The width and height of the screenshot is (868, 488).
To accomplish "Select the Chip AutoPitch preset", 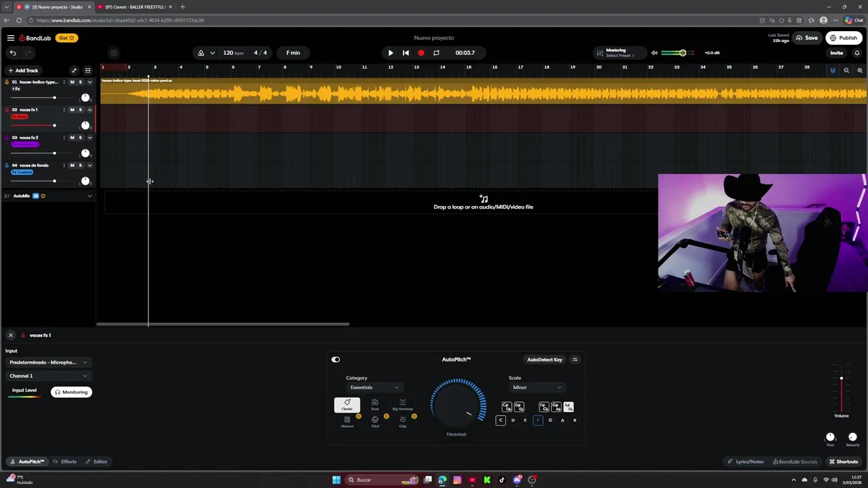I will click(403, 422).
